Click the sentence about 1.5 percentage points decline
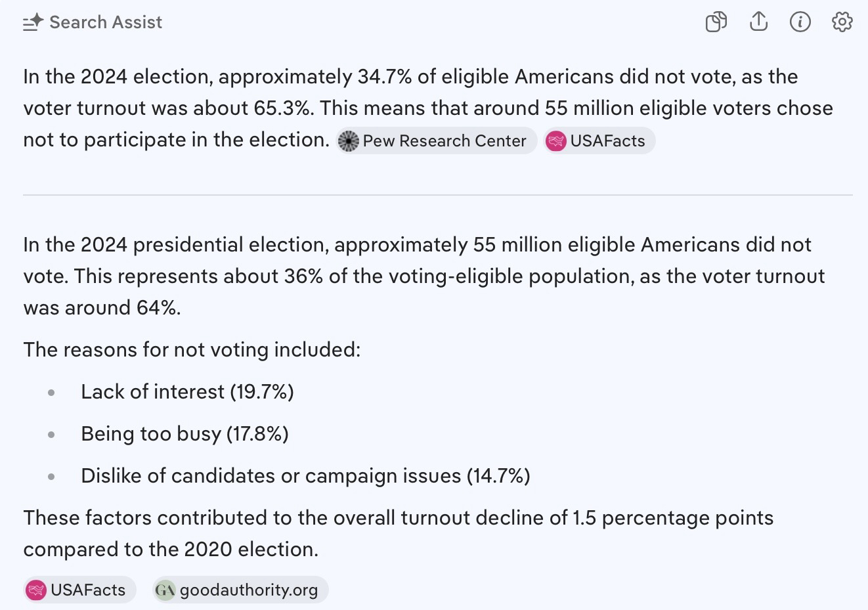 [398, 533]
